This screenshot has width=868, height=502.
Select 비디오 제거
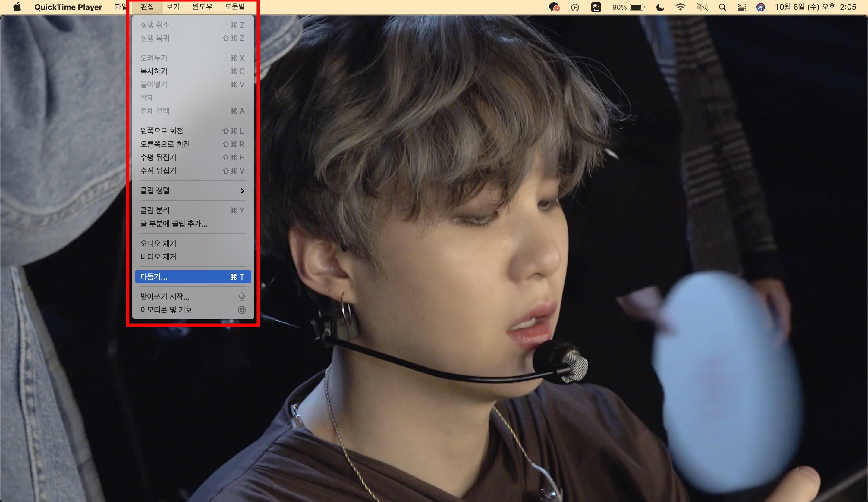(x=193, y=257)
